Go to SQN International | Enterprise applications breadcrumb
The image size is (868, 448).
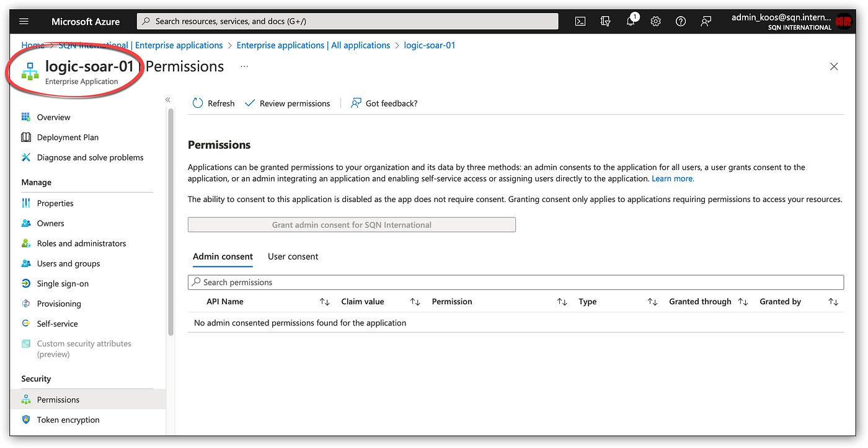[141, 45]
